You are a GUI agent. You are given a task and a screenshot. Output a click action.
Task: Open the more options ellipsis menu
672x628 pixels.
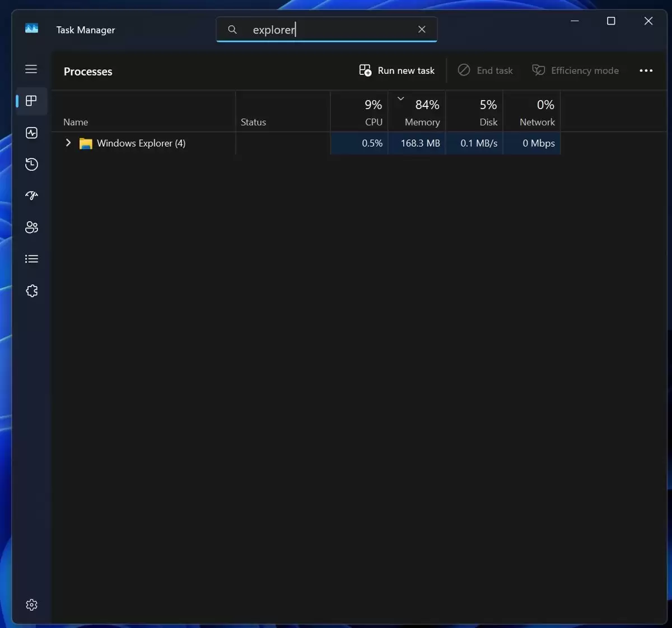point(646,71)
